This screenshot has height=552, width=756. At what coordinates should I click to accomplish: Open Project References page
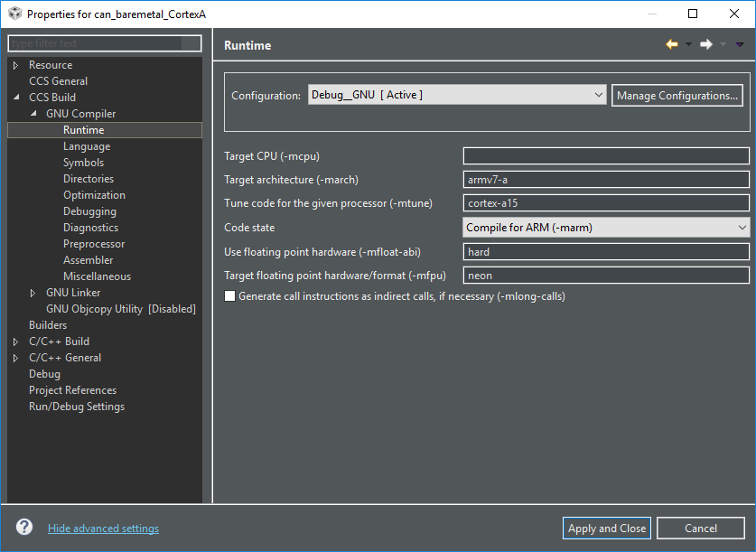(73, 390)
